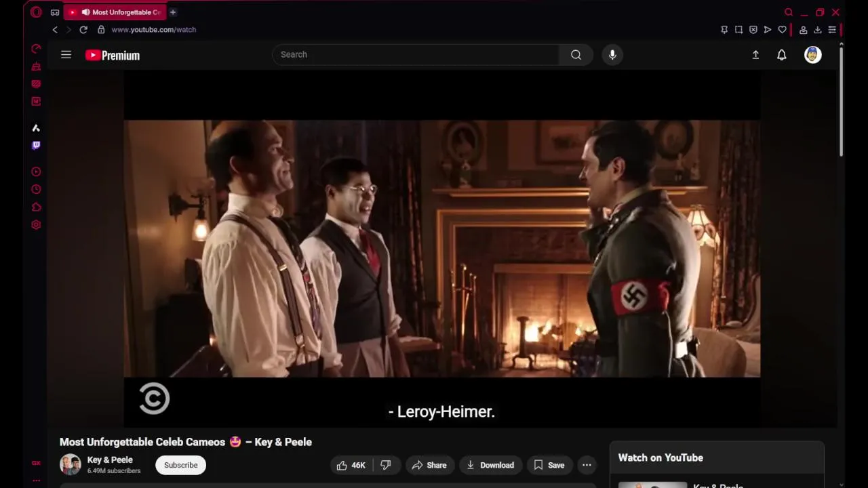Screen dimensions: 868x488
Task: Pause video by clicking the player
Action: pyautogui.click(x=441, y=248)
